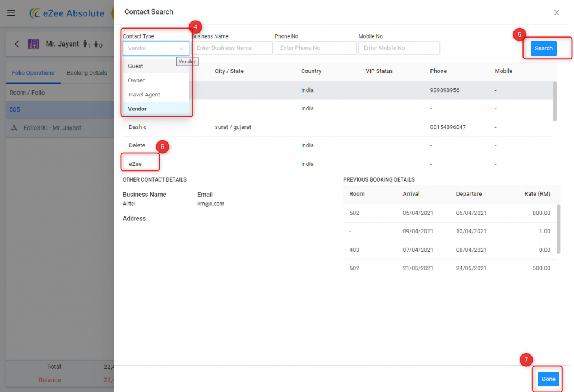
Task: Click the surat / gujarat cell
Action: tap(233, 127)
